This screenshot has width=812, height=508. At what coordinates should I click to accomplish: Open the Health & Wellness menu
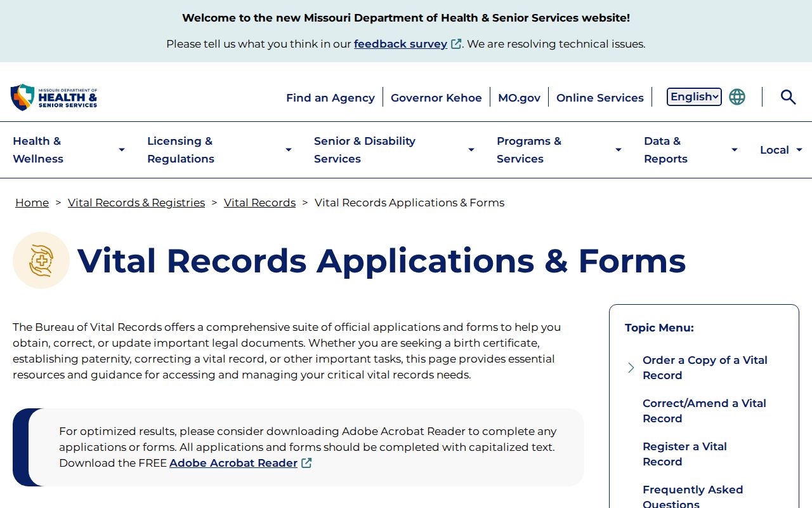(38, 150)
